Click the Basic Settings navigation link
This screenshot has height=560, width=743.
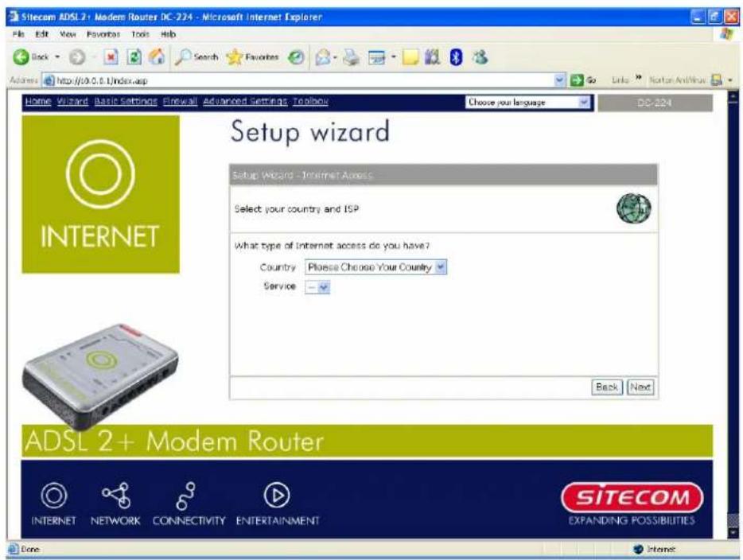pos(126,101)
